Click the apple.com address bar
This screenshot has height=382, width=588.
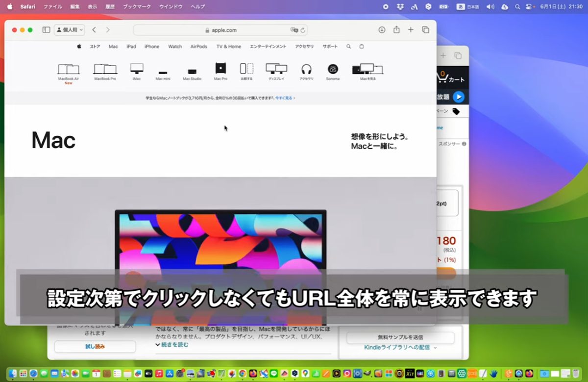pyautogui.click(x=220, y=30)
